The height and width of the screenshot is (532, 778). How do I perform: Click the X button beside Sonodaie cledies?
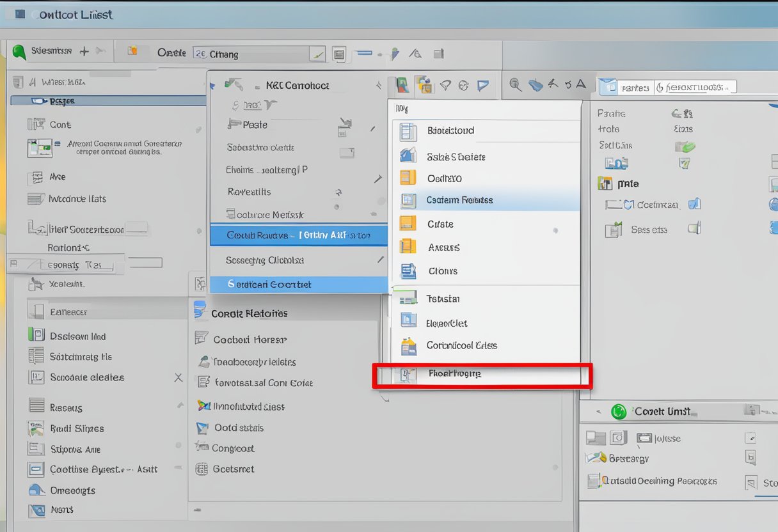(x=179, y=378)
